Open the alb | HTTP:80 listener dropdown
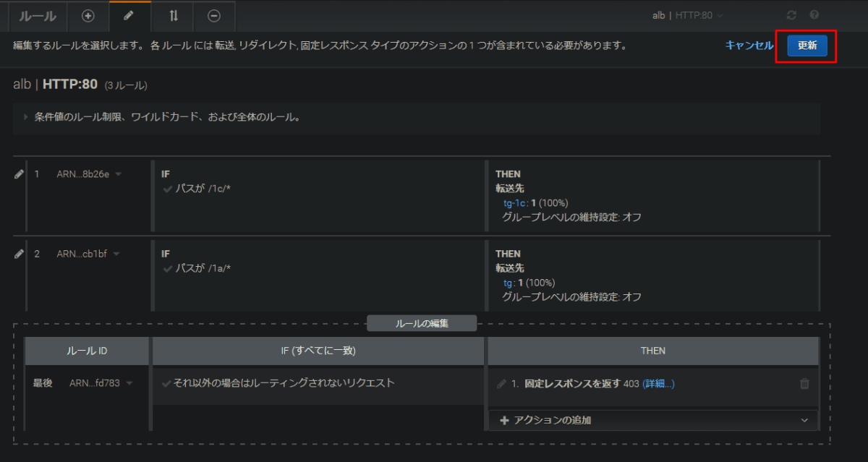This screenshot has height=462, width=868. (687, 15)
